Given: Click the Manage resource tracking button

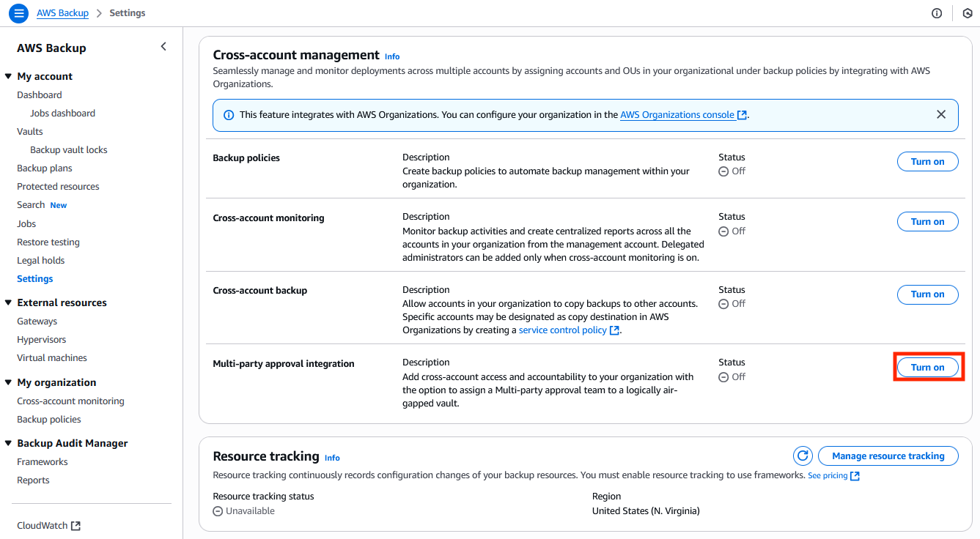Looking at the screenshot, I should (x=888, y=456).
